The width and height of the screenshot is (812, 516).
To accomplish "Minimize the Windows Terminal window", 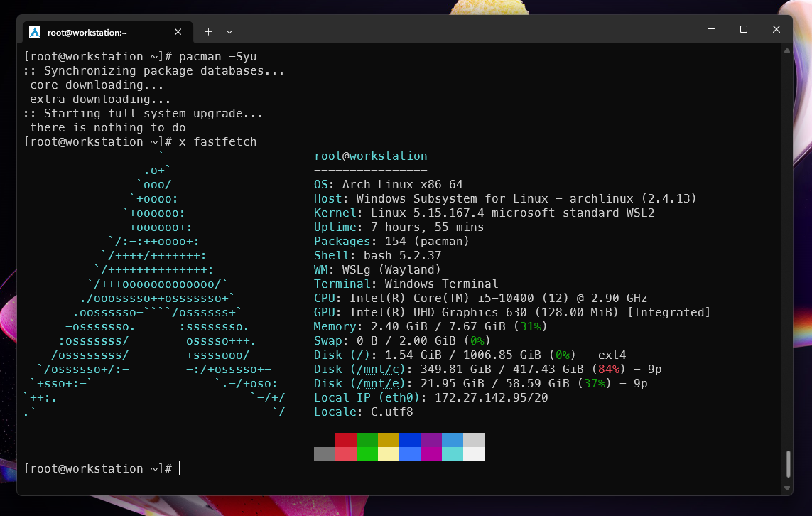I will (711, 29).
